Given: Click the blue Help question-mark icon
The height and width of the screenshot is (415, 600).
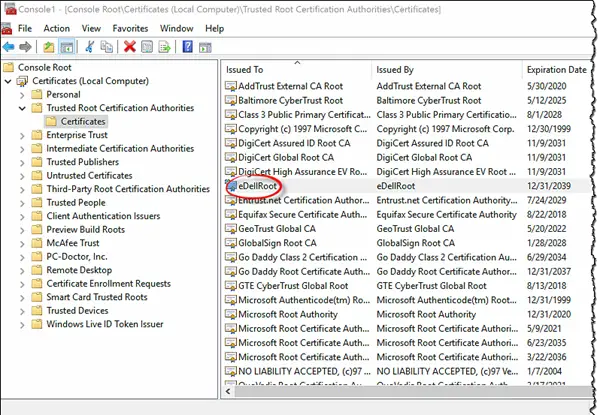Looking at the screenshot, I should 188,47.
